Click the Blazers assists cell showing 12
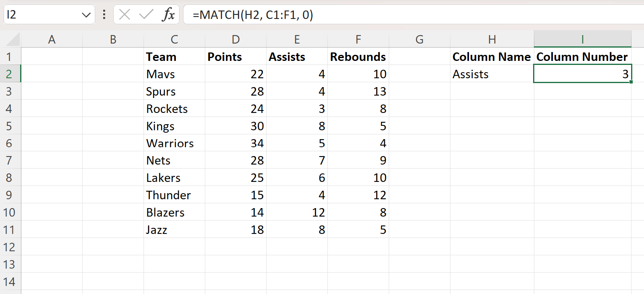The height and width of the screenshot is (294, 644). (x=297, y=213)
